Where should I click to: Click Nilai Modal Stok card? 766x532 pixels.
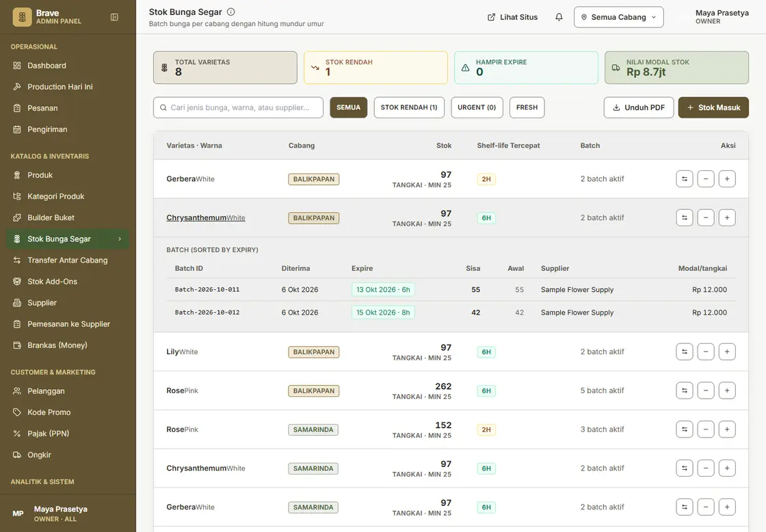coord(676,68)
